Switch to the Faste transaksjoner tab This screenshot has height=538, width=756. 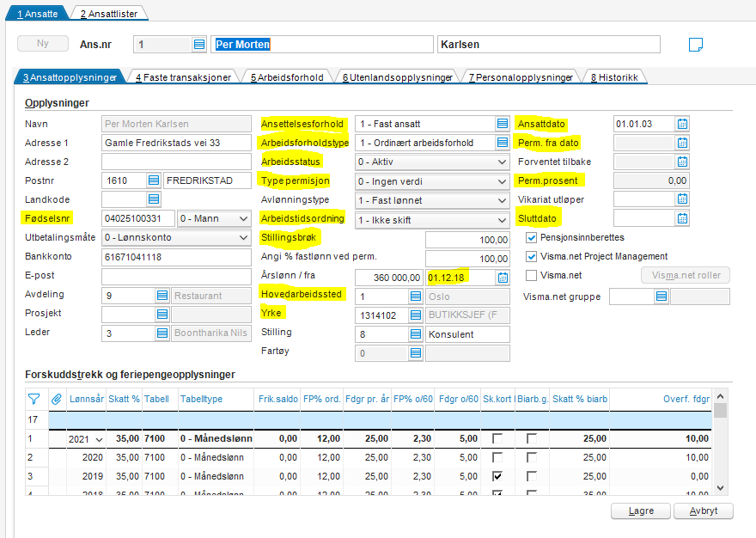(x=183, y=77)
